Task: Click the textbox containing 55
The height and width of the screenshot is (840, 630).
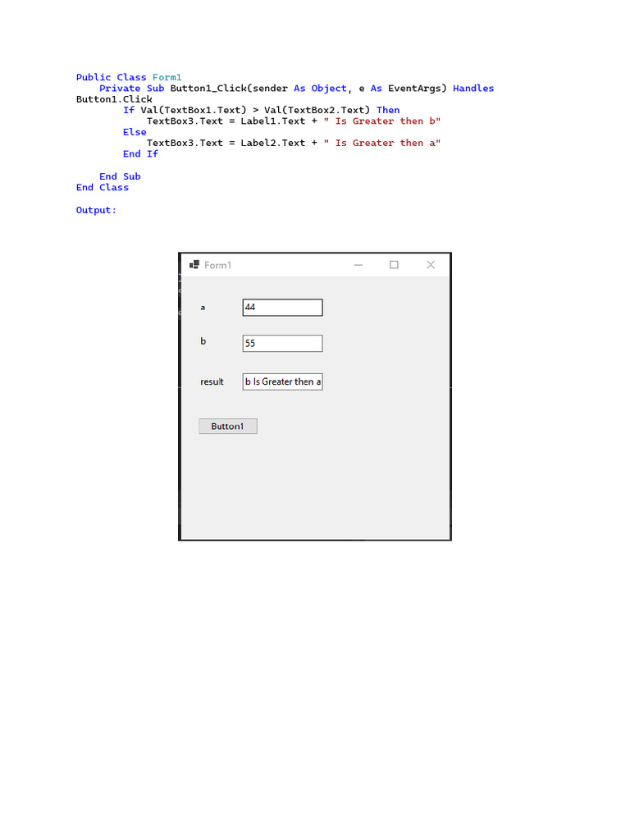Action: point(282,344)
